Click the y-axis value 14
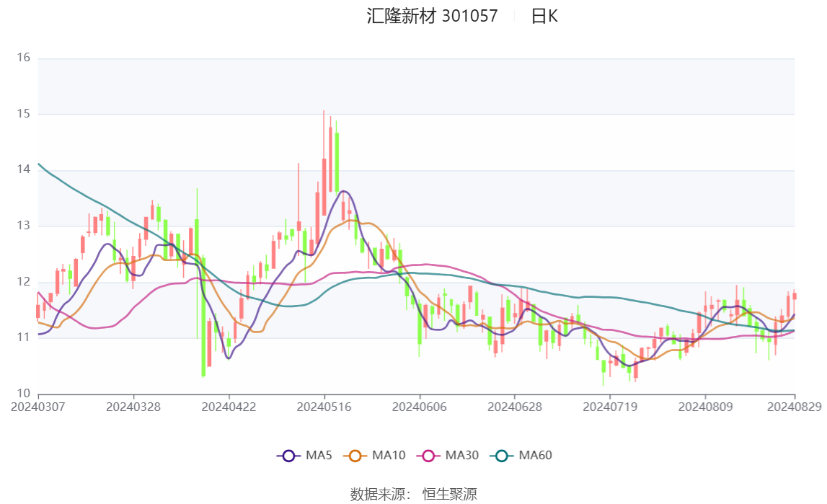The height and width of the screenshot is (504, 827). [23, 169]
